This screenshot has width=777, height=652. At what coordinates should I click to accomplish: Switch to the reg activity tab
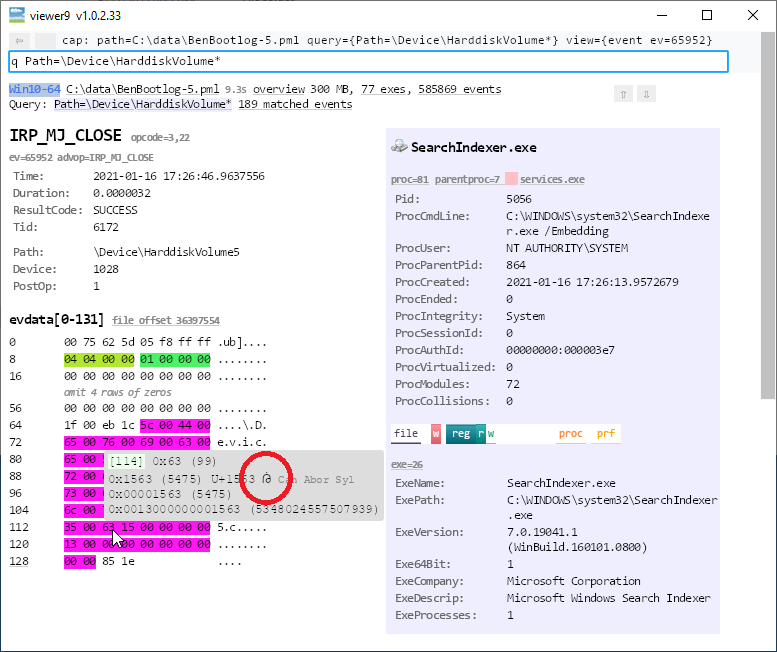tap(460, 433)
